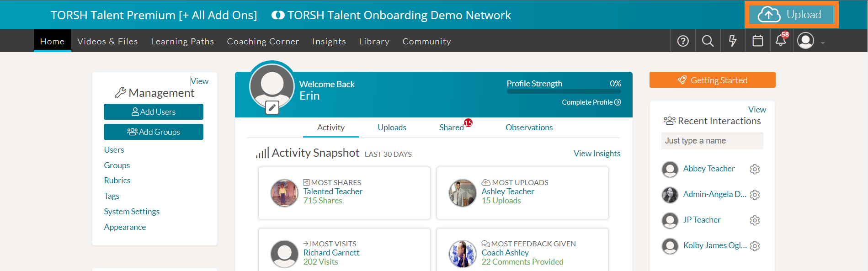Expand the user account avatar dropdown
This screenshot has height=271, width=868.
pos(810,41)
